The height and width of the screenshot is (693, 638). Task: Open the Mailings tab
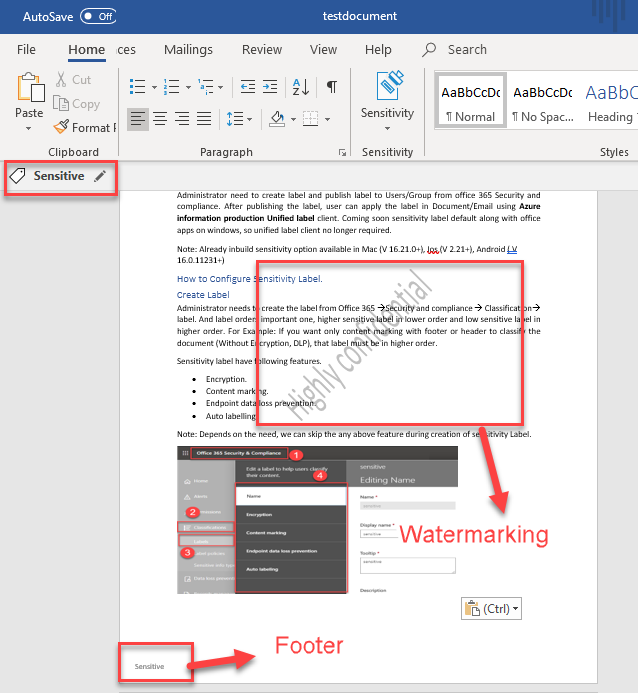click(x=188, y=49)
